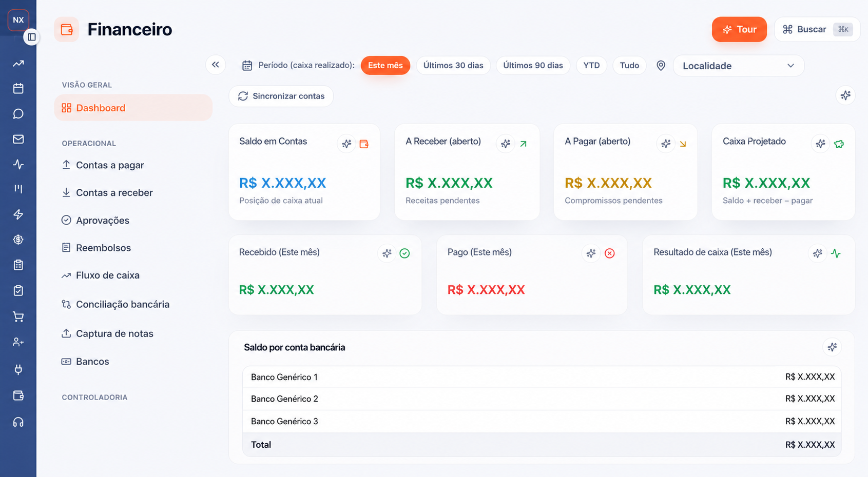Click sparkle on Saldo em Contas card

[346, 144]
